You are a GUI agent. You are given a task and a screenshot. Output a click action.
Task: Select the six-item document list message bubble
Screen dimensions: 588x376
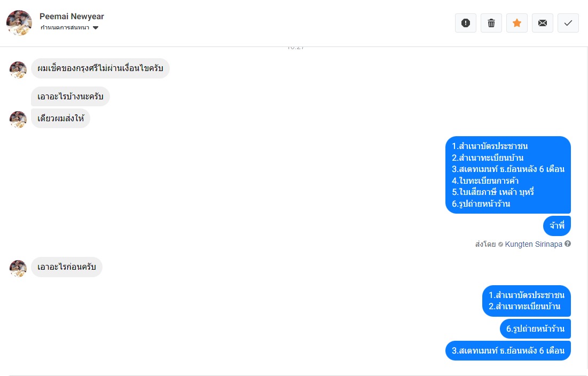pos(508,175)
